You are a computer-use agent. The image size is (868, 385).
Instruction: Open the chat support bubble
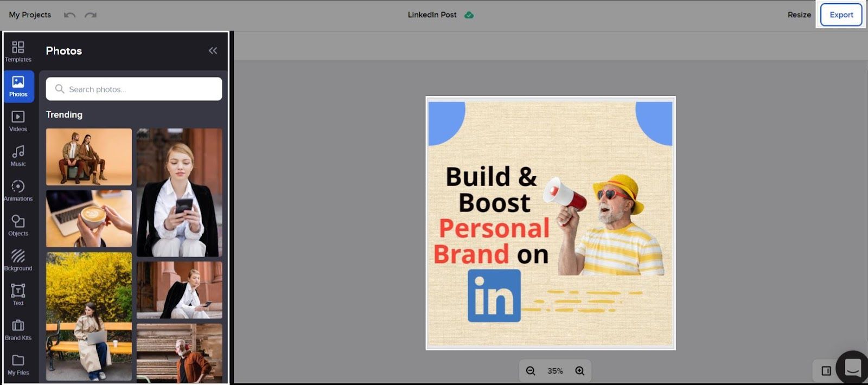853,368
